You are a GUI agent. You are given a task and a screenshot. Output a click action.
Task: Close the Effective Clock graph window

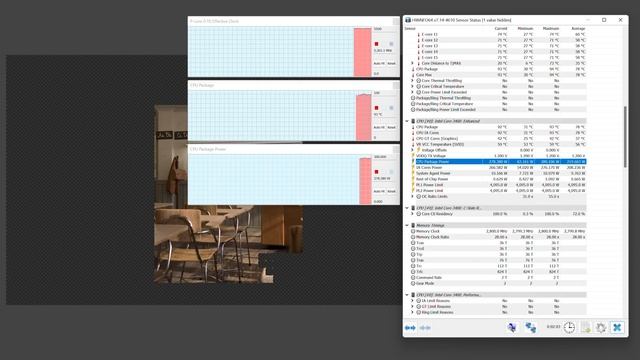pos(396,21)
